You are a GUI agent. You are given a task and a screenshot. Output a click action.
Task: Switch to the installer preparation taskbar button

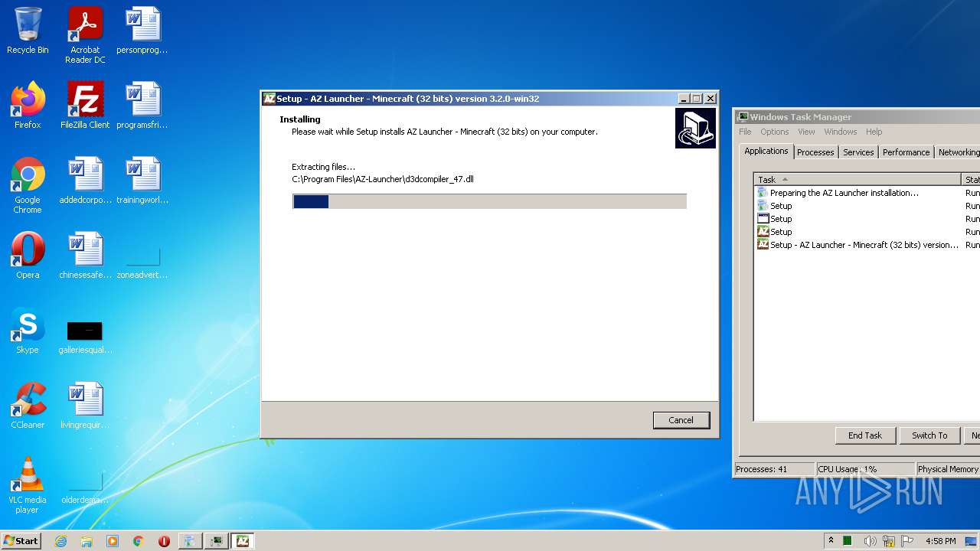(190, 541)
